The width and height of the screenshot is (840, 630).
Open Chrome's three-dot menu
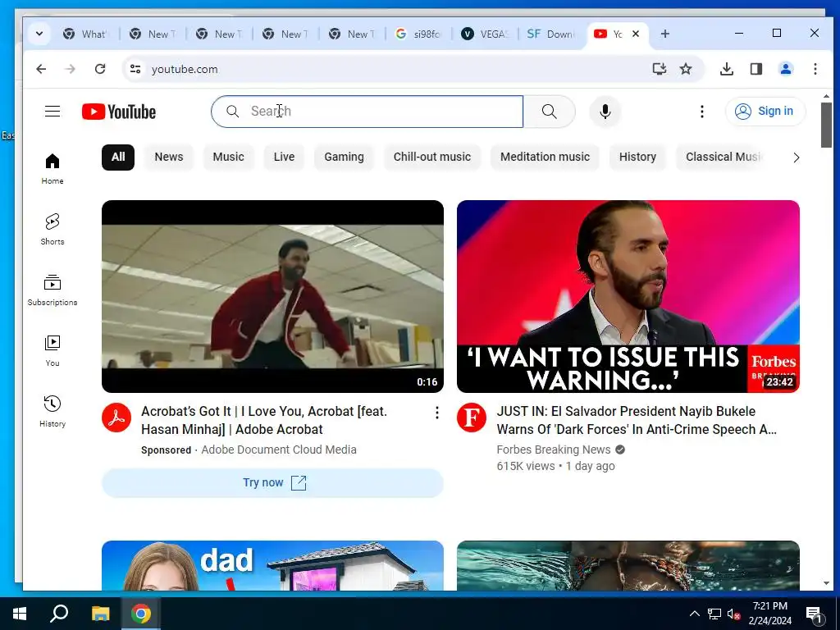coord(815,69)
